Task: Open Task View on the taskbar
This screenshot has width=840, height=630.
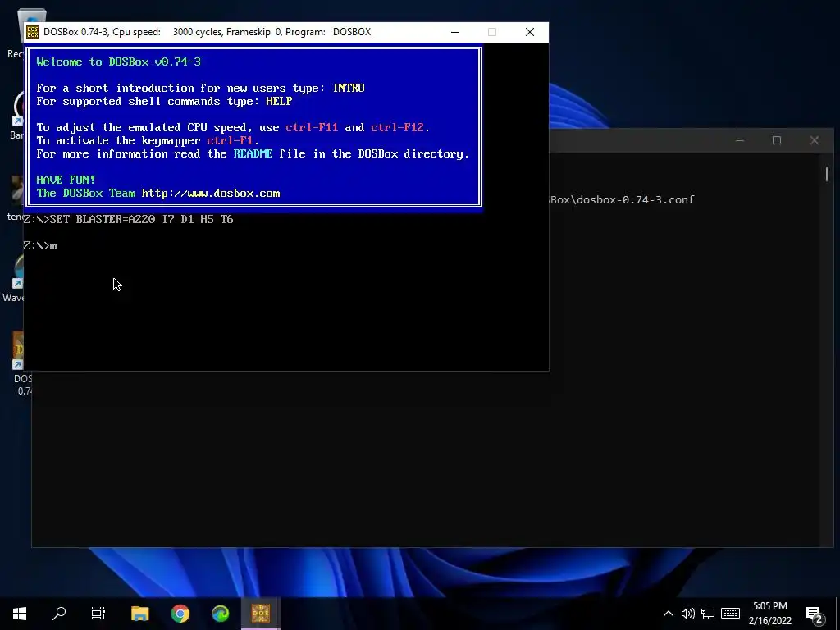Action: tap(98, 613)
